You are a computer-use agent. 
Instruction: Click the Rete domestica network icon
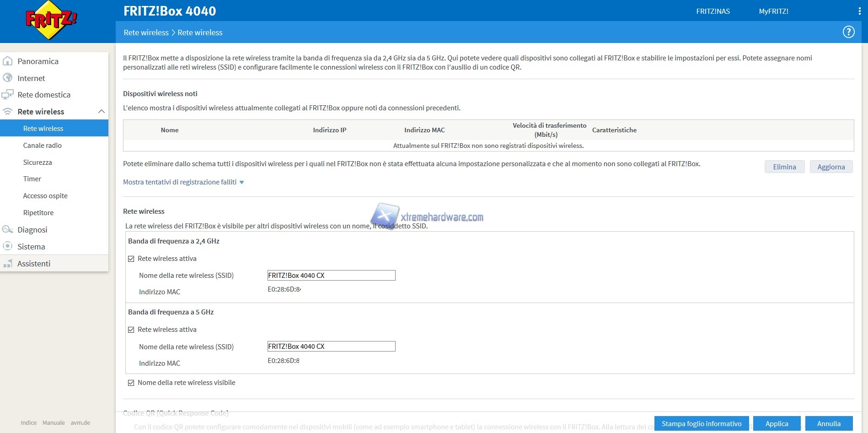[x=8, y=95]
